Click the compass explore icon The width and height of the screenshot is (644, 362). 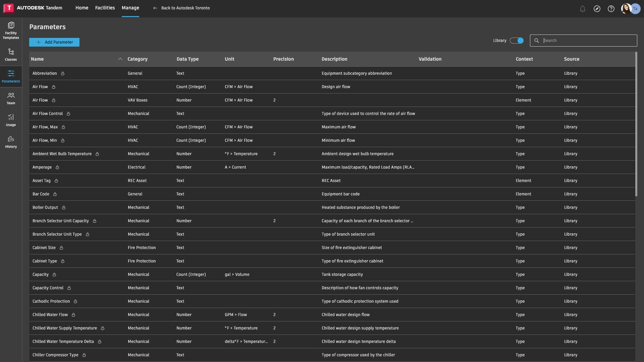[x=597, y=9]
